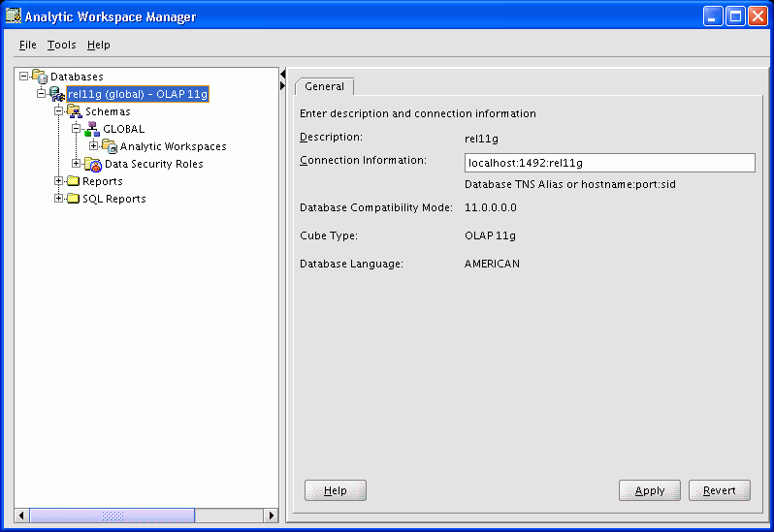
Task: Click the 11.0.0.0.0 compatibility mode value
Action: [491, 207]
